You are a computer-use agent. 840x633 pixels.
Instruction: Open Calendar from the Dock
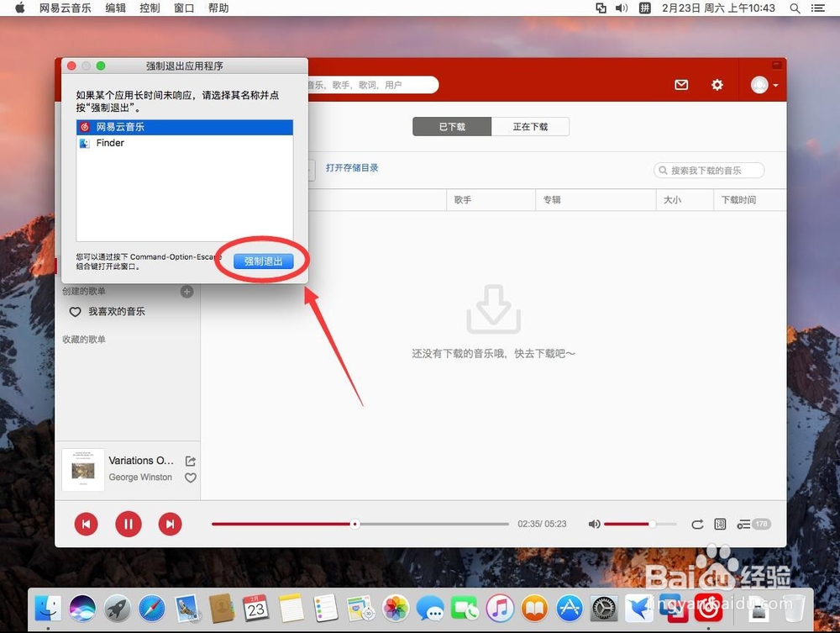coord(255,609)
